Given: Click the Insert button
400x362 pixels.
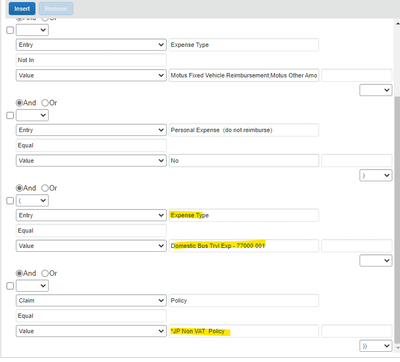Looking at the screenshot, I should [22, 9].
